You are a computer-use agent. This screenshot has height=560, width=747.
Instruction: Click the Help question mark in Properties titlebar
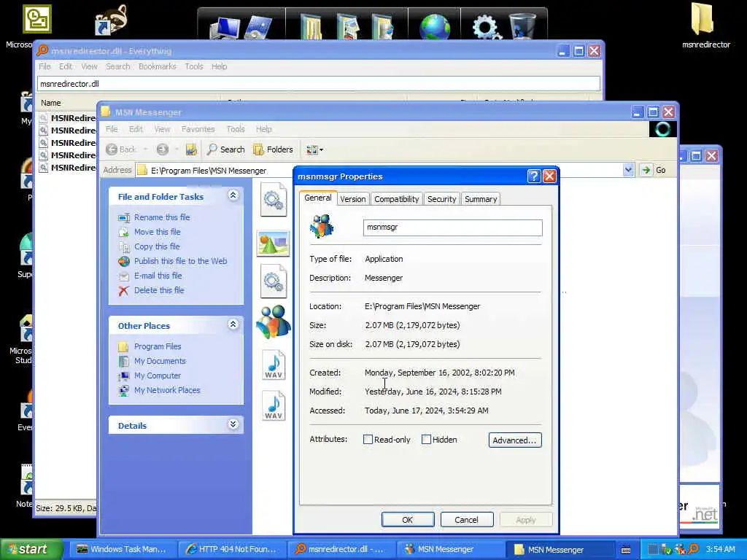533,176
